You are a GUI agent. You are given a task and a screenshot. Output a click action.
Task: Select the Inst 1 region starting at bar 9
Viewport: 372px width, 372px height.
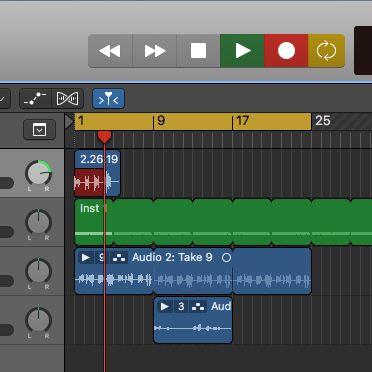coord(173,222)
